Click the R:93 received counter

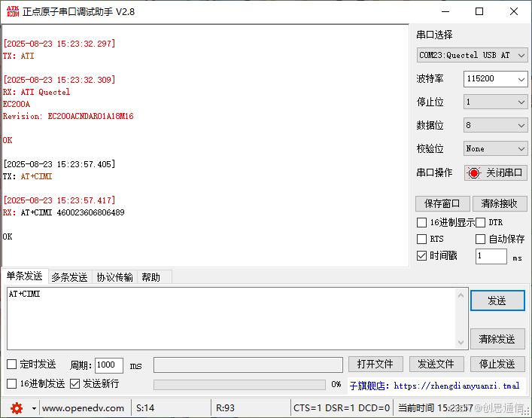tap(225, 408)
